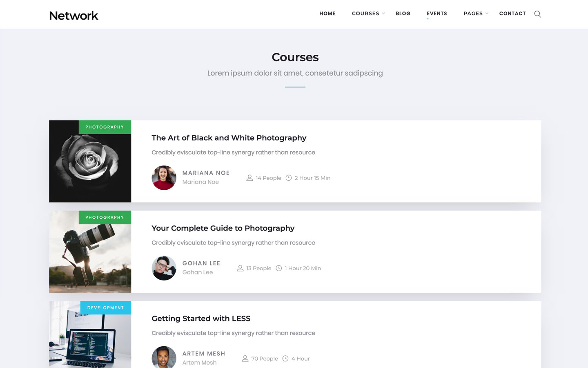
Task: Click the people icon next to 14 People
Action: pyautogui.click(x=249, y=178)
